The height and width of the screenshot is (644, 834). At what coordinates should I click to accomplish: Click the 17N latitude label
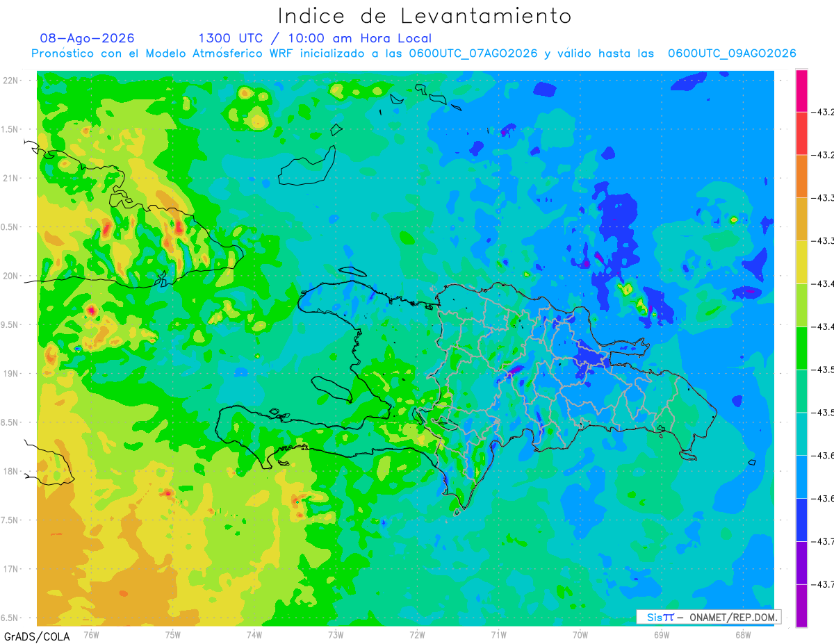[x=10, y=569]
